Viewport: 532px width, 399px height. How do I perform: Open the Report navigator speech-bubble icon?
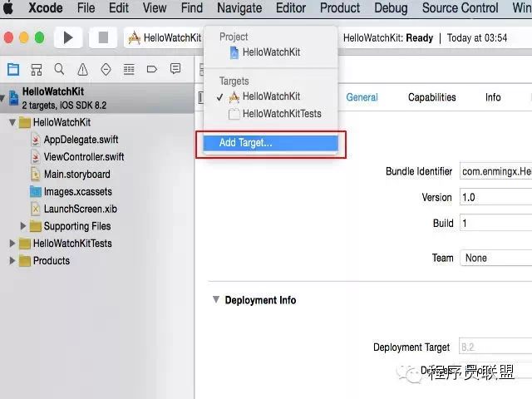pos(175,69)
